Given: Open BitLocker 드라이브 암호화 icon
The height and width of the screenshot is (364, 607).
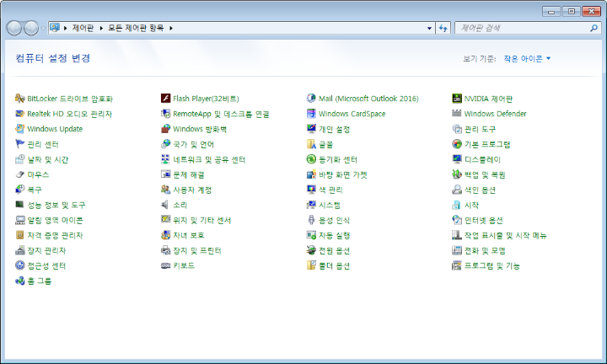Looking at the screenshot, I should coord(19,99).
